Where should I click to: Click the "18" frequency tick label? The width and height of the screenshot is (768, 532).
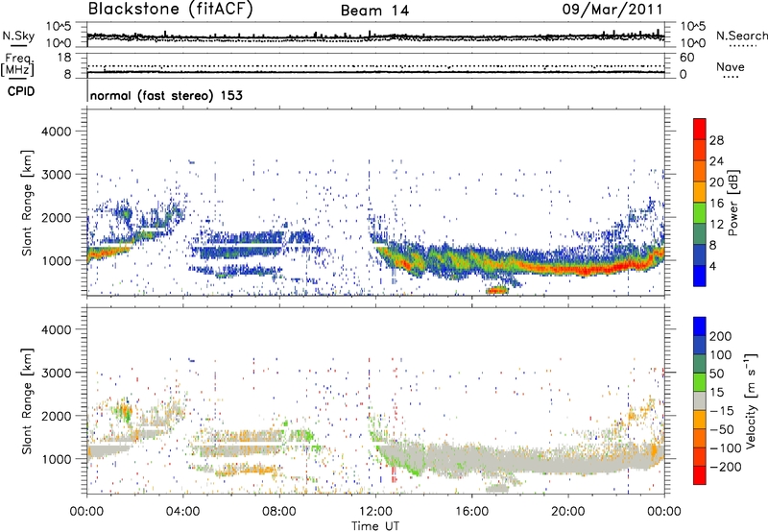click(64, 58)
